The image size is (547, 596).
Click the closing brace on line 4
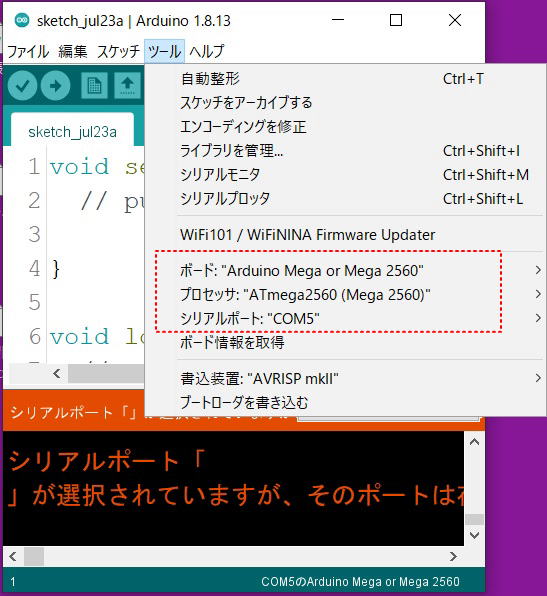(55, 269)
